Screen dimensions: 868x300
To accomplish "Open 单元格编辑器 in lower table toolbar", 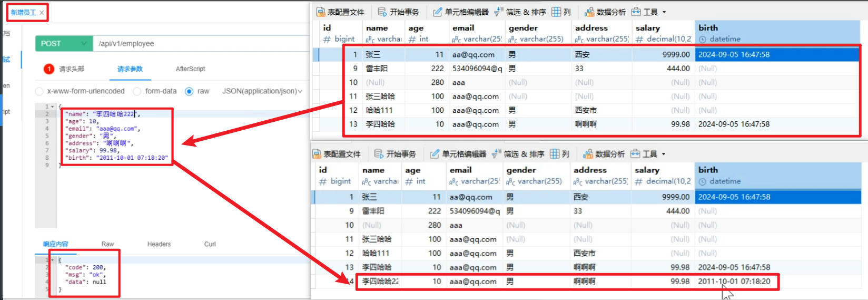I will 458,154.
